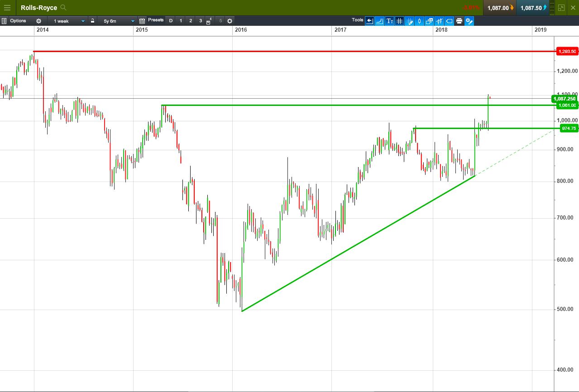Click the 700.00 price axis label
The image size is (579, 392).
click(x=566, y=218)
